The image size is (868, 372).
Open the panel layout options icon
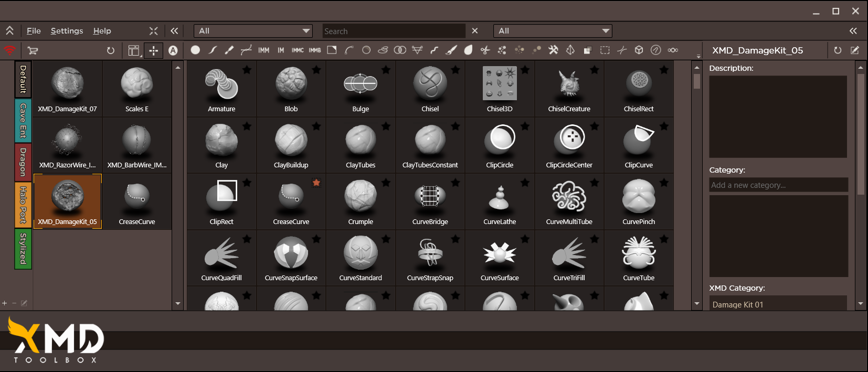coord(134,50)
